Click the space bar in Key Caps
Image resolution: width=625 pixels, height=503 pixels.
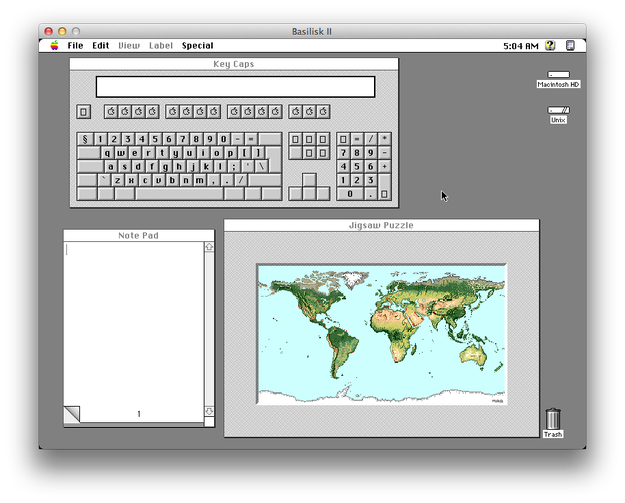pyautogui.click(x=179, y=194)
